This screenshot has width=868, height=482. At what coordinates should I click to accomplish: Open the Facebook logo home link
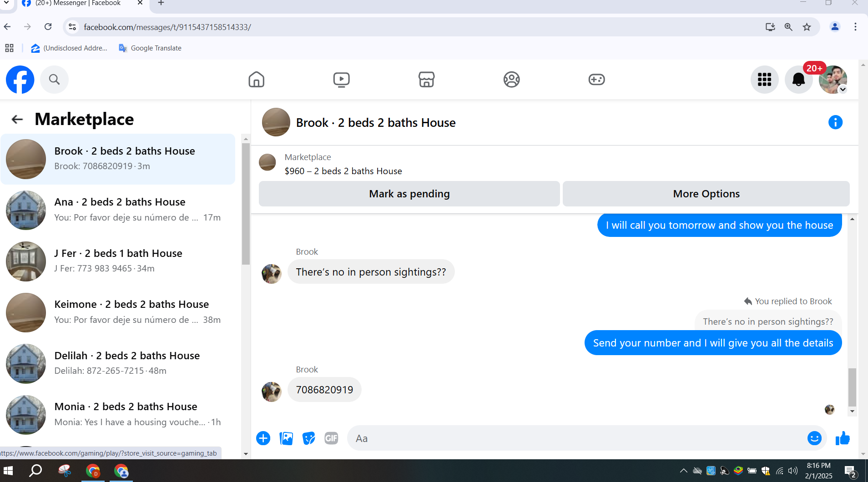pos(20,80)
